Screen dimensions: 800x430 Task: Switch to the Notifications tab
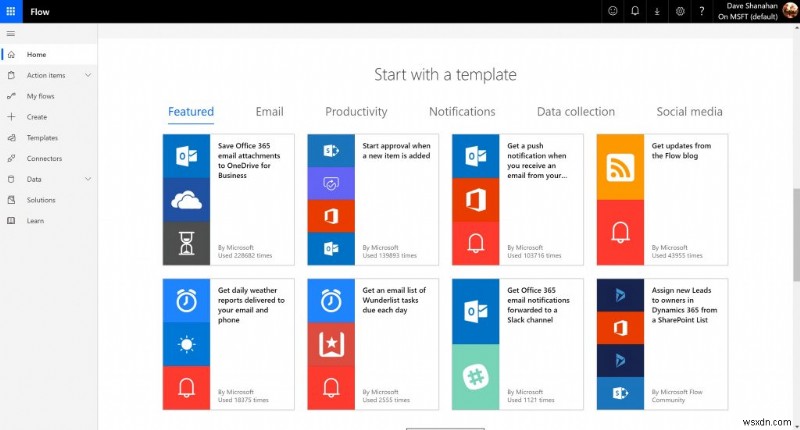[462, 112]
